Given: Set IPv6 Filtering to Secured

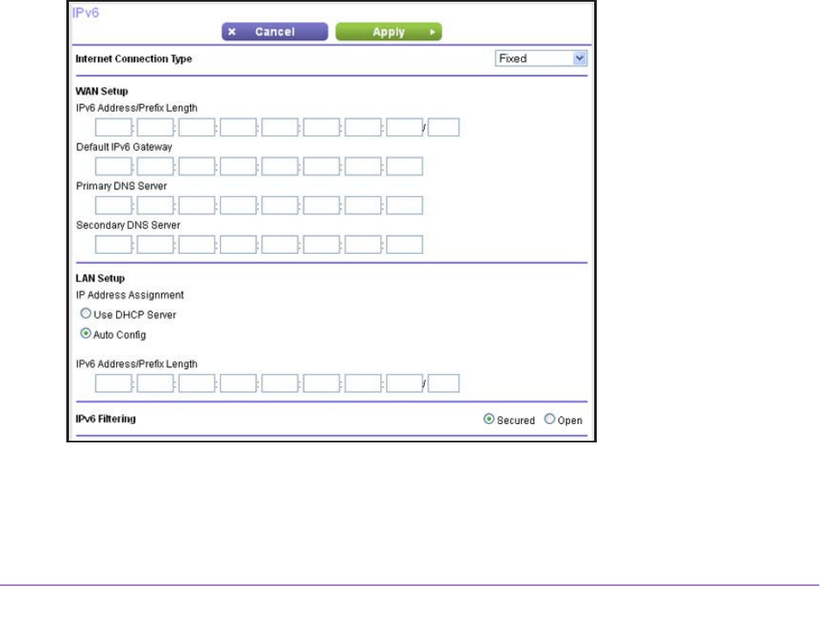Looking at the screenshot, I should 489,419.
